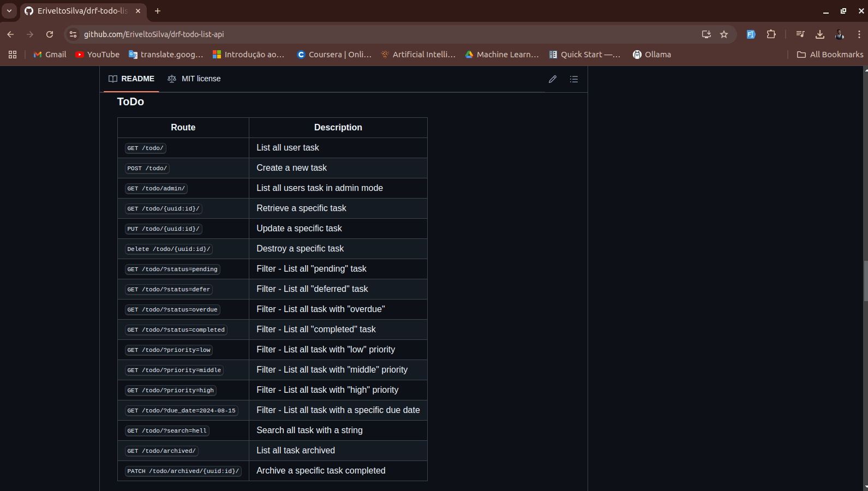Select the README tab
Viewport: 868px width, 491px height.
coord(131,79)
